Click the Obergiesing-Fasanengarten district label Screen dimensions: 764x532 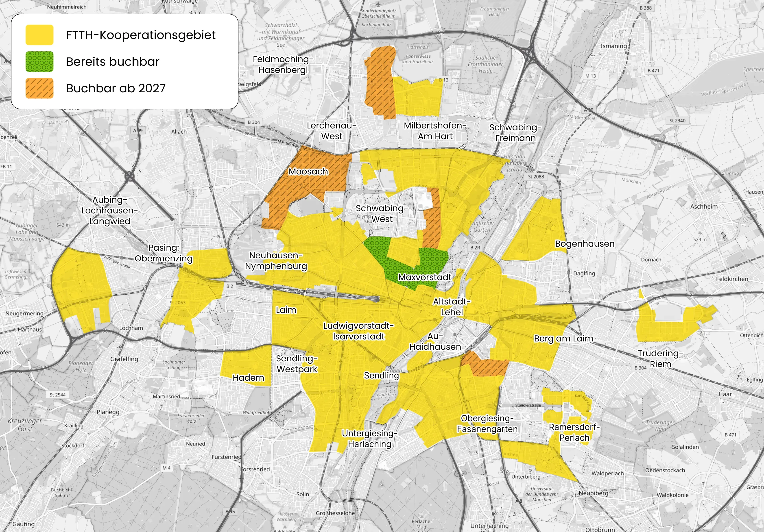[487, 424]
